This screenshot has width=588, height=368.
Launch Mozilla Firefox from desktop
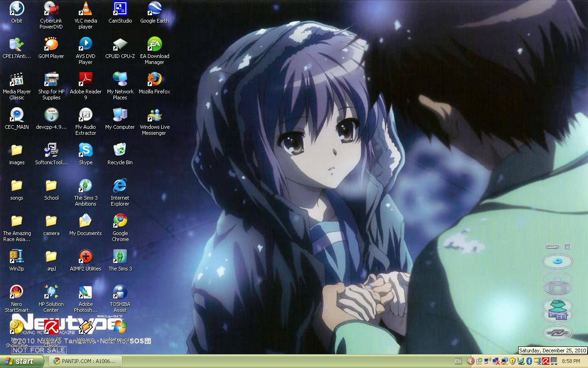click(x=154, y=83)
